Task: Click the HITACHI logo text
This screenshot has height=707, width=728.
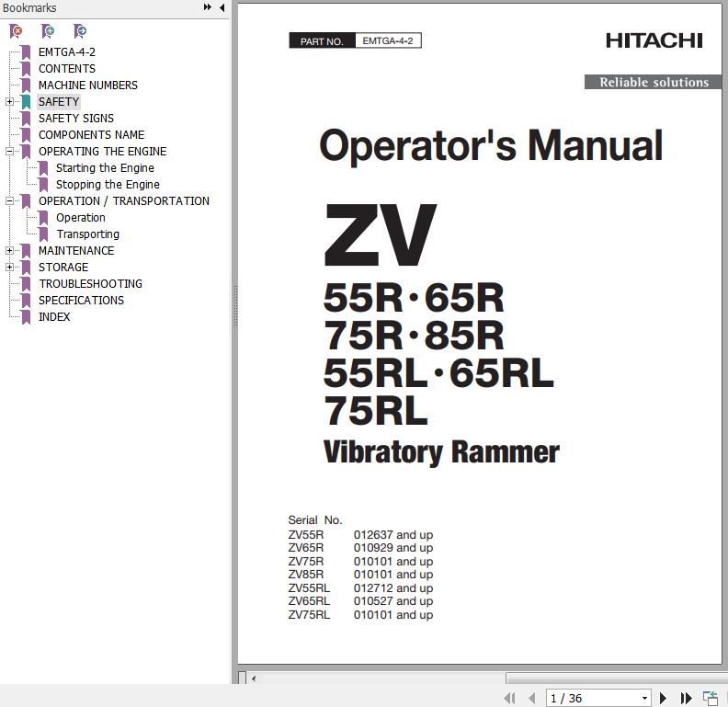Action: click(654, 40)
